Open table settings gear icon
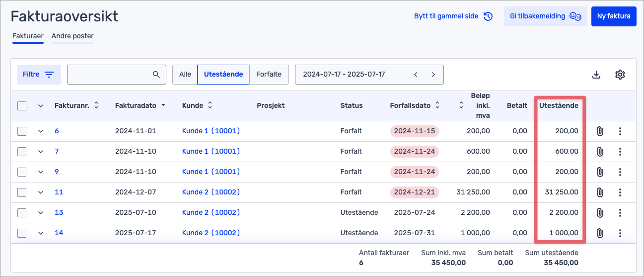644x277 pixels. tap(620, 75)
